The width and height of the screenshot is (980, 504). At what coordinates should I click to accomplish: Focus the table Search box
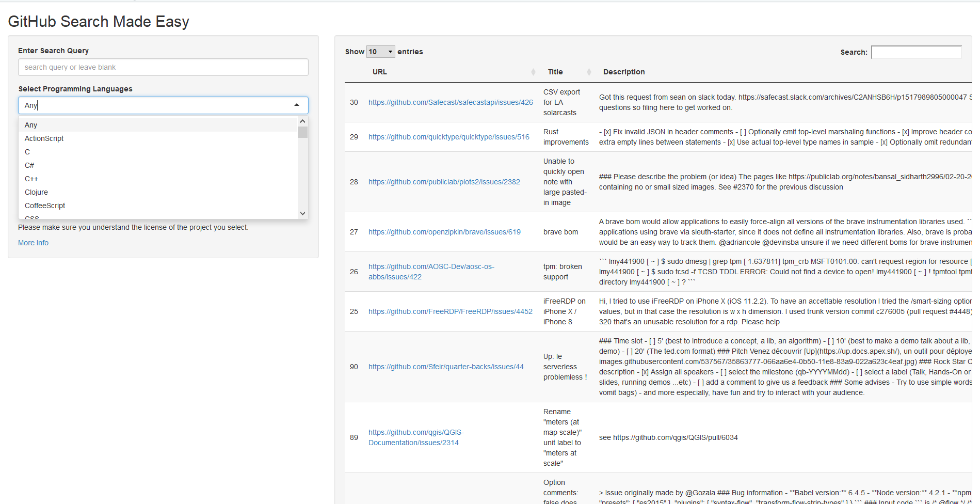pos(916,52)
